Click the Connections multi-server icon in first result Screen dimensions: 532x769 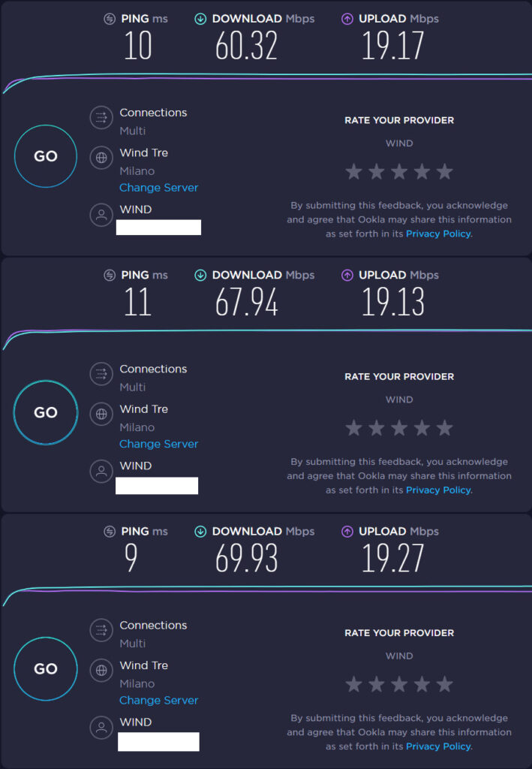point(101,118)
